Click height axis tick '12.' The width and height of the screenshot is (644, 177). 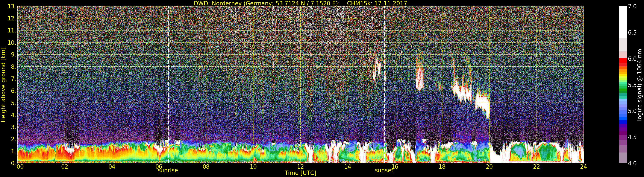click(x=12, y=18)
